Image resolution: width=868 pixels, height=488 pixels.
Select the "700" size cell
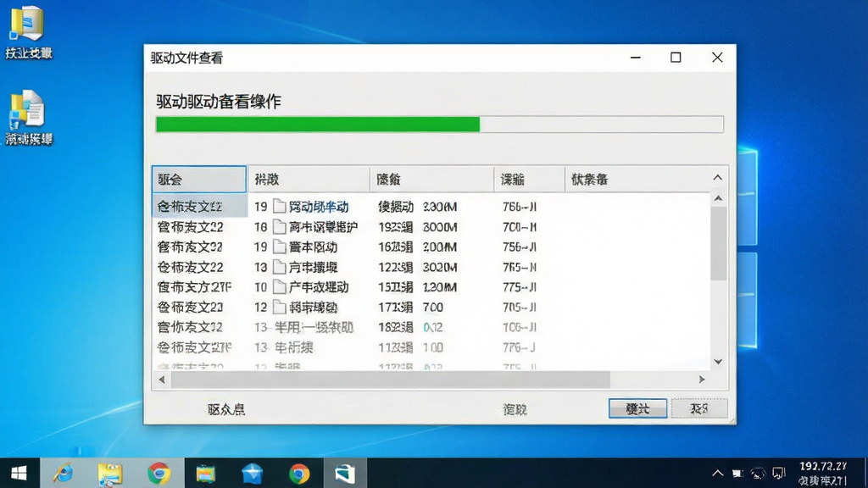pos(433,307)
